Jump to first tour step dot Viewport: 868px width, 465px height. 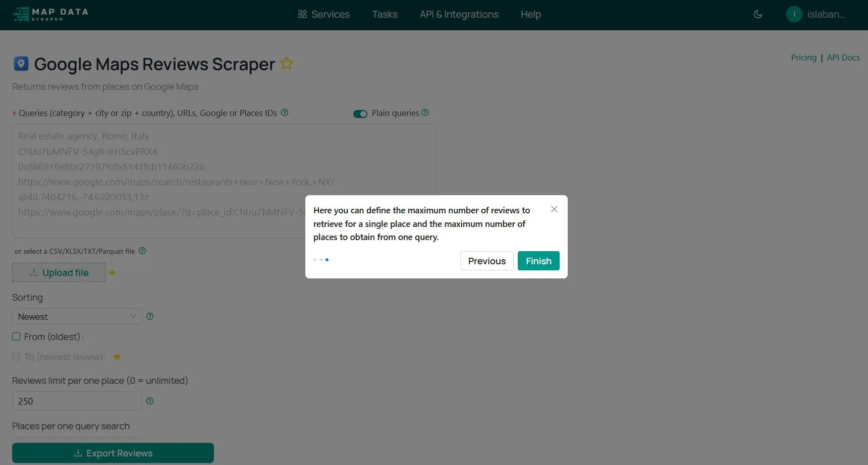[315, 260]
